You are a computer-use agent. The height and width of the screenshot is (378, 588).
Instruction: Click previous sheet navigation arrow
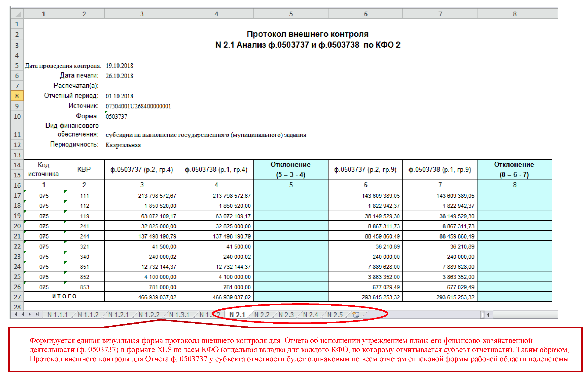coord(23,314)
